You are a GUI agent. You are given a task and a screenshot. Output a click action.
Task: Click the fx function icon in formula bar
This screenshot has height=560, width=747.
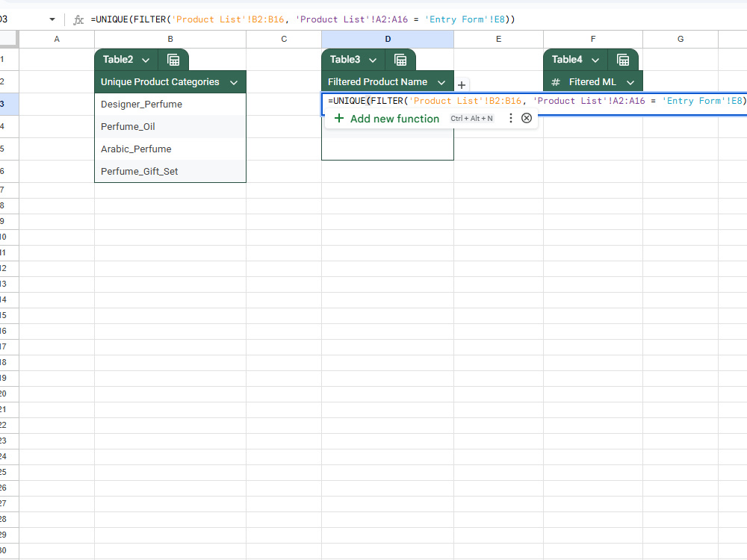pos(78,19)
